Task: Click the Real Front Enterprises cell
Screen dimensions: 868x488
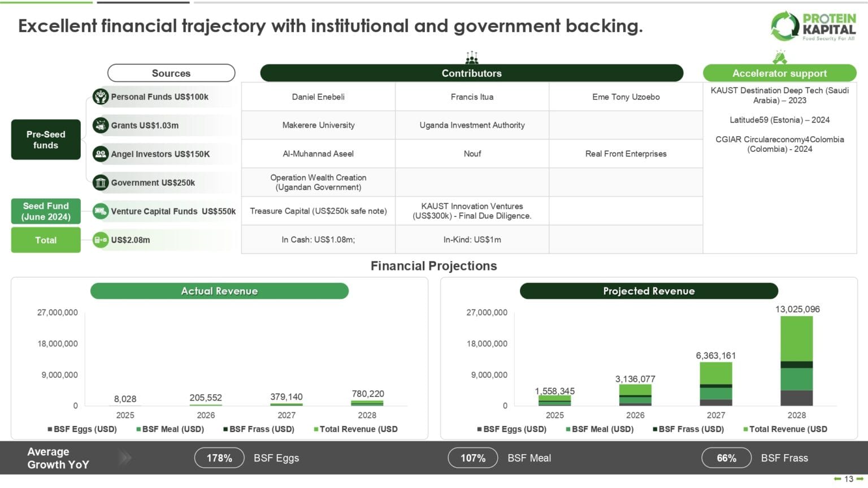Action: click(626, 154)
